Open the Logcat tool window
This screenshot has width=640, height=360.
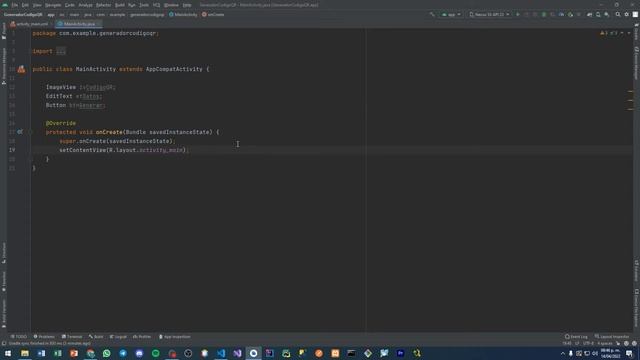118,337
